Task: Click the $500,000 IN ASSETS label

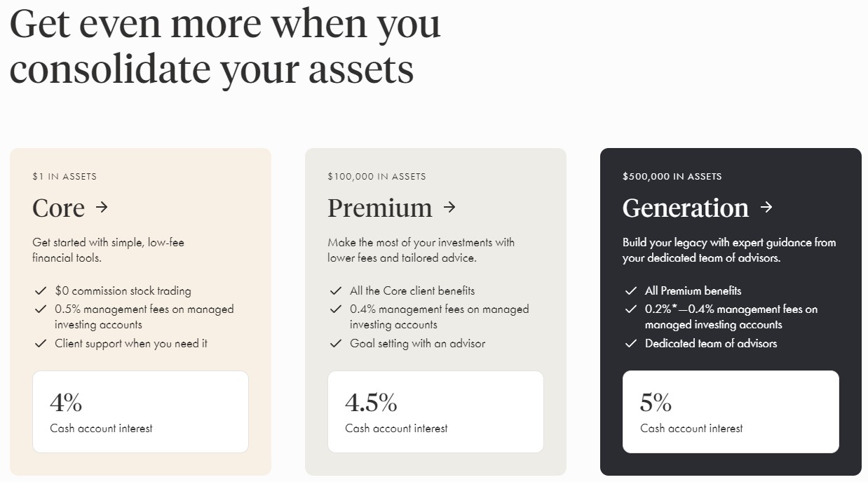Action: (672, 177)
